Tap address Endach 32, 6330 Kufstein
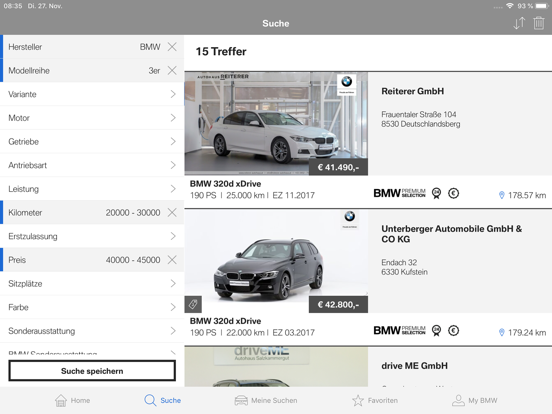The image size is (552, 414). pyautogui.click(x=404, y=267)
